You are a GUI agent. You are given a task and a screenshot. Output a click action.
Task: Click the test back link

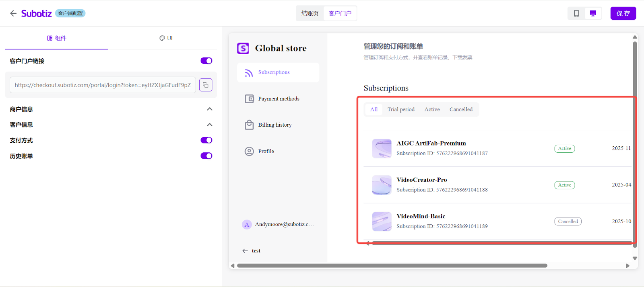point(252,251)
